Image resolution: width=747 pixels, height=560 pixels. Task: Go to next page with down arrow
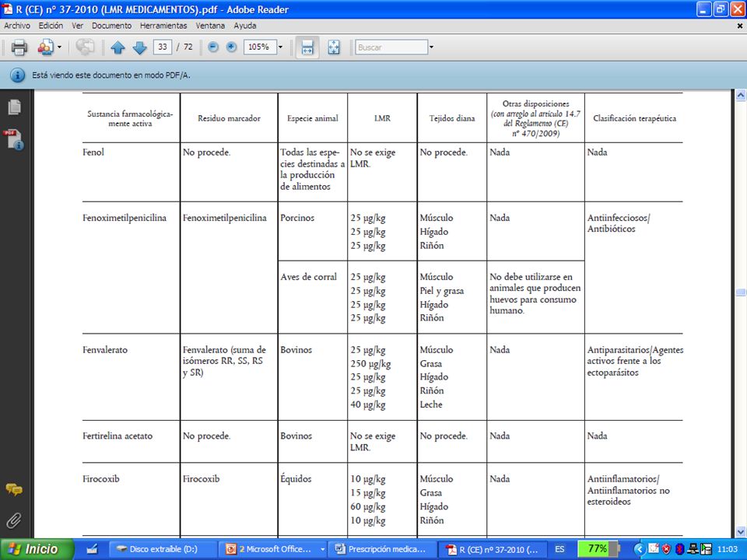(x=139, y=47)
